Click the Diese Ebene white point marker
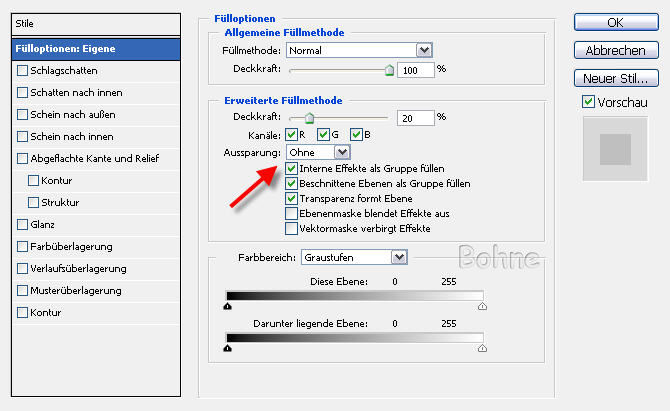This screenshot has width=670, height=411. tap(483, 307)
